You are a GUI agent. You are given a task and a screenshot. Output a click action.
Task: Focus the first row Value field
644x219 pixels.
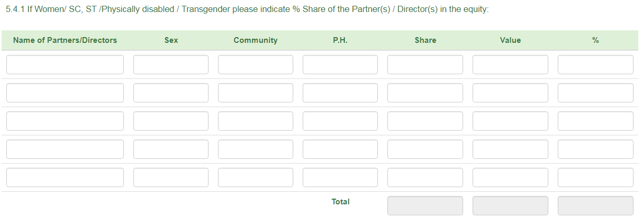click(x=510, y=65)
